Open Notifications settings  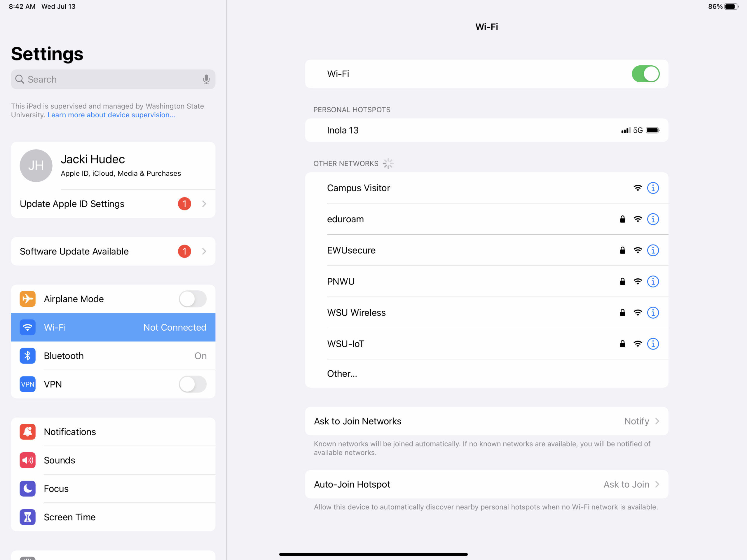coord(113,432)
